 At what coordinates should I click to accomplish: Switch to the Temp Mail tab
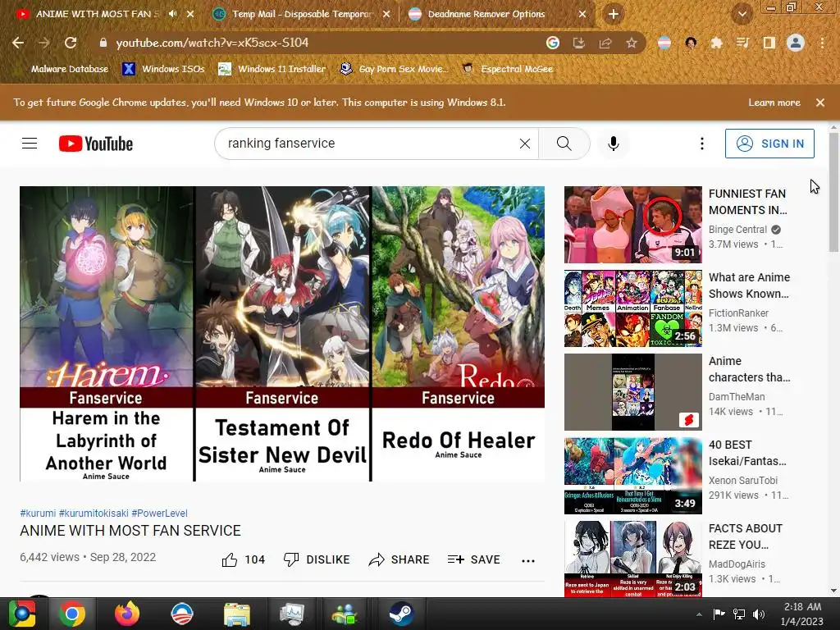(302, 14)
